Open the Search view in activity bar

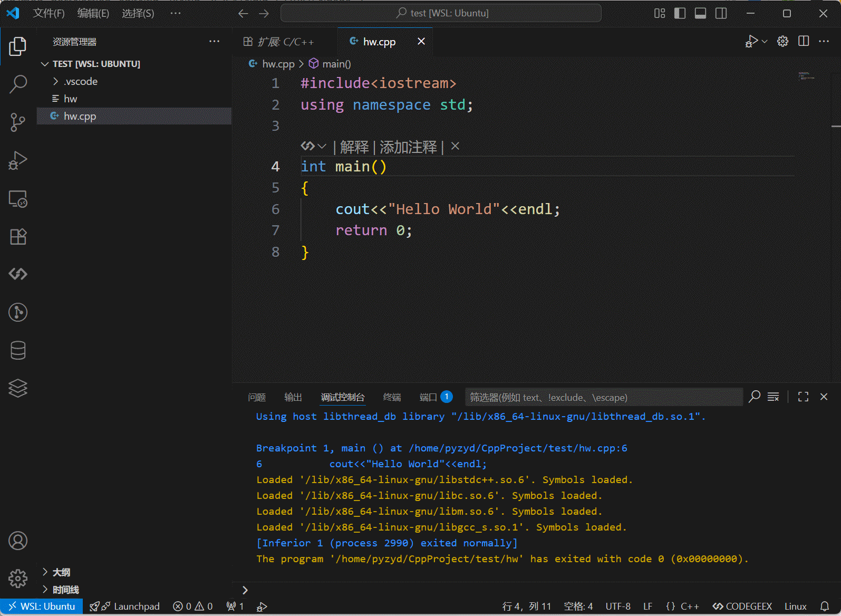[18, 84]
